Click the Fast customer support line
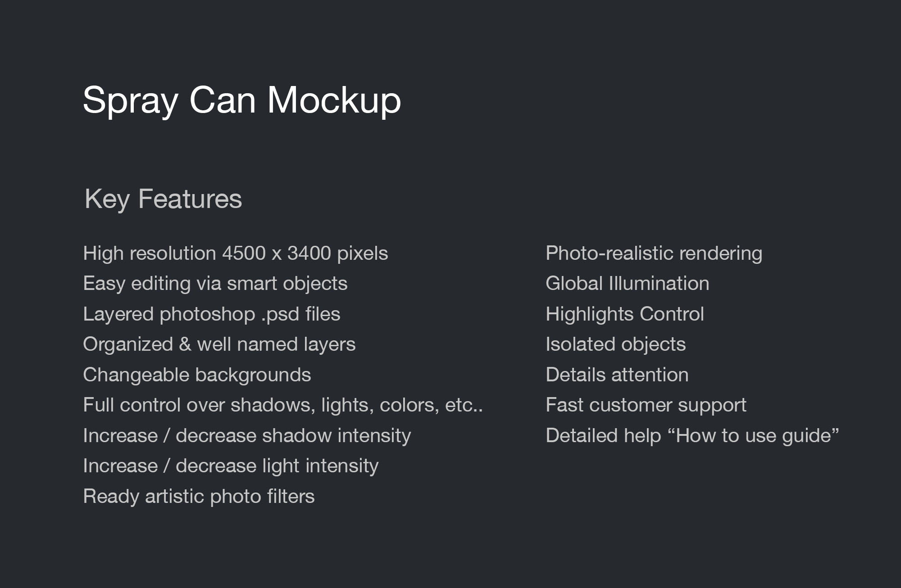The width and height of the screenshot is (901, 588). tap(646, 405)
